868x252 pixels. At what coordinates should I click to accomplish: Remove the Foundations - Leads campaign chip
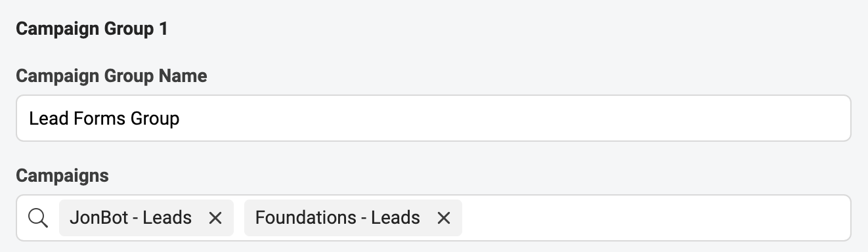click(x=444, y=218)
